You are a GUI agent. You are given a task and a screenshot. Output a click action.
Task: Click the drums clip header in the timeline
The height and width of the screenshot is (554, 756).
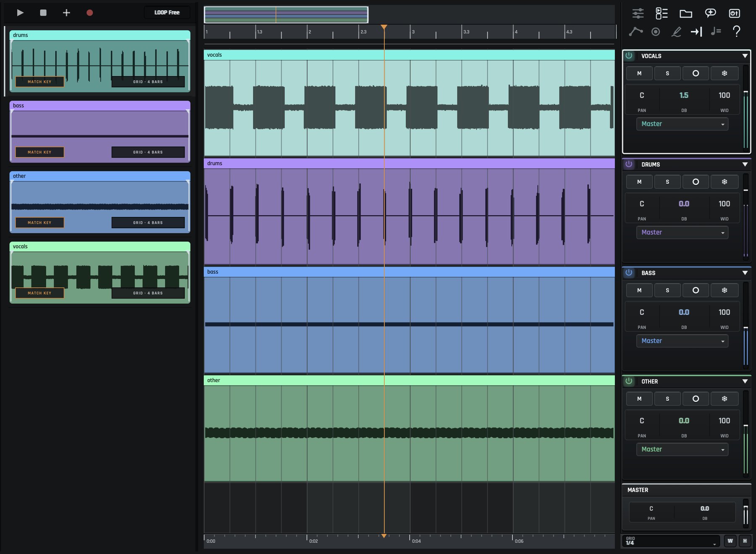(x=409, y=164)
